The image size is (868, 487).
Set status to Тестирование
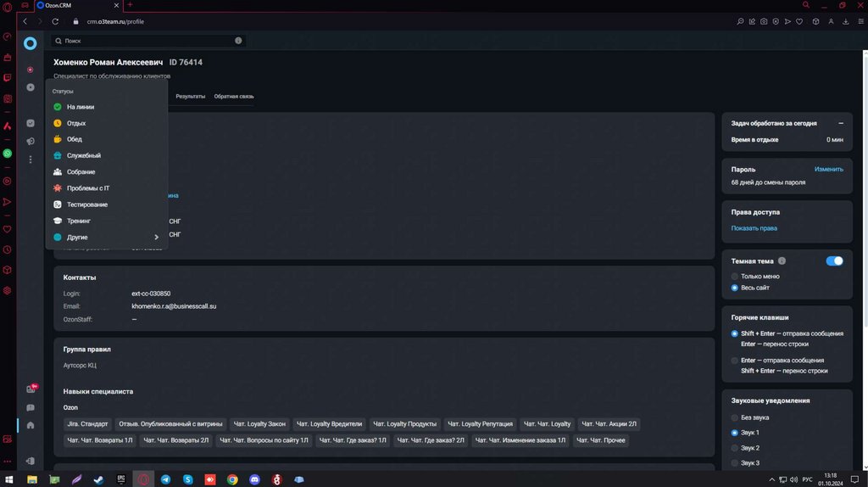point(106,204)
